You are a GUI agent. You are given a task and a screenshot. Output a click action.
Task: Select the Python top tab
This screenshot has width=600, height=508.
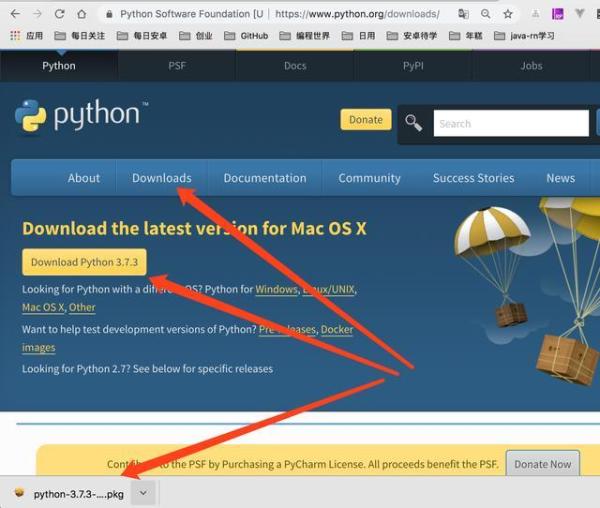tap(59, 66)
